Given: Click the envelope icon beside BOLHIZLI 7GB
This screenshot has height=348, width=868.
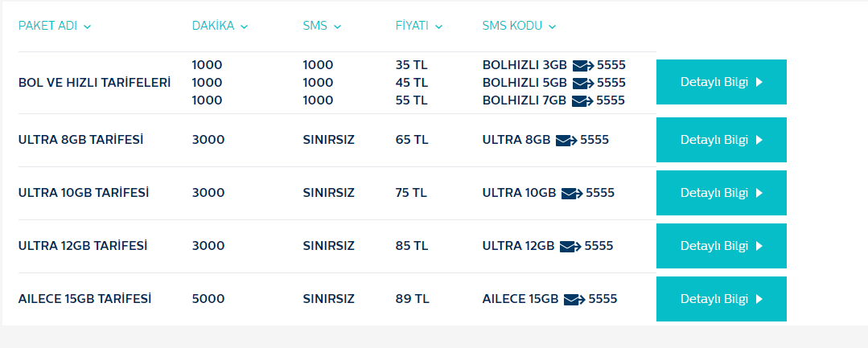Looking at the screenshot, I should pyautogui.click(x=582, y=101).
